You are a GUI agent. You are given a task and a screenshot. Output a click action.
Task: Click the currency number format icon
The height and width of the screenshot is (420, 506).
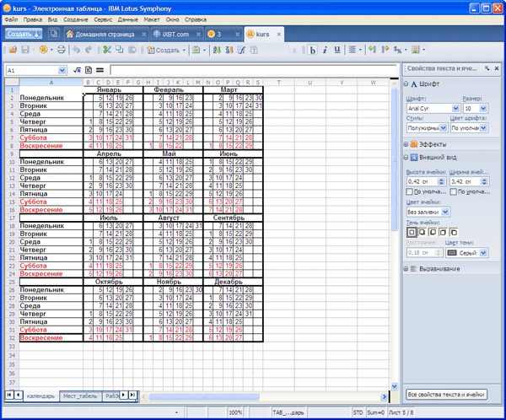[x=397, y=50]
